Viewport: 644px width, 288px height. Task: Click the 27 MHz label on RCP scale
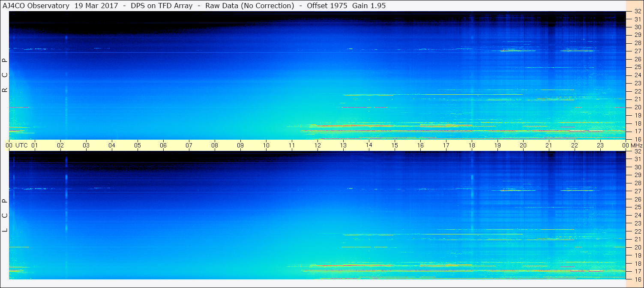pyautogui.click(x=637, y=51)
